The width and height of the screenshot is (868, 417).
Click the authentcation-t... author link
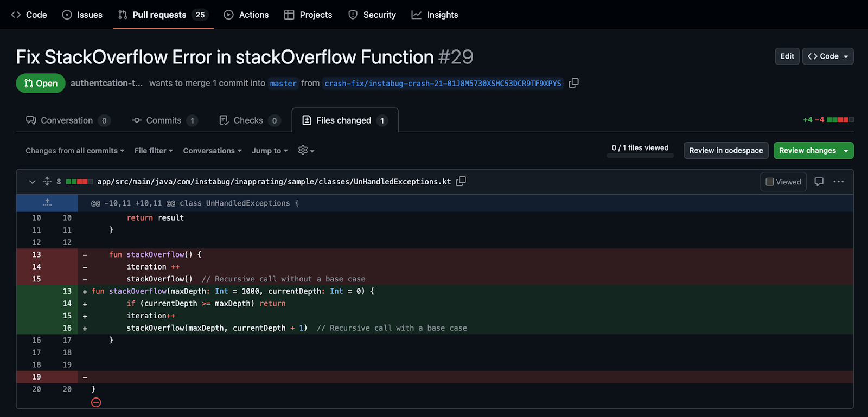(106, 83)
